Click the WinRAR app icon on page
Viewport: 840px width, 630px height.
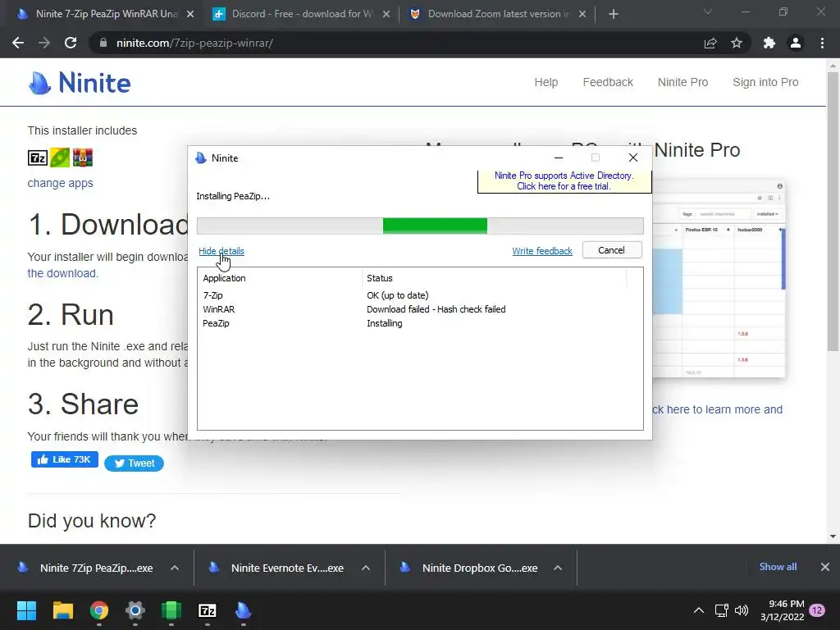(83, 158)
